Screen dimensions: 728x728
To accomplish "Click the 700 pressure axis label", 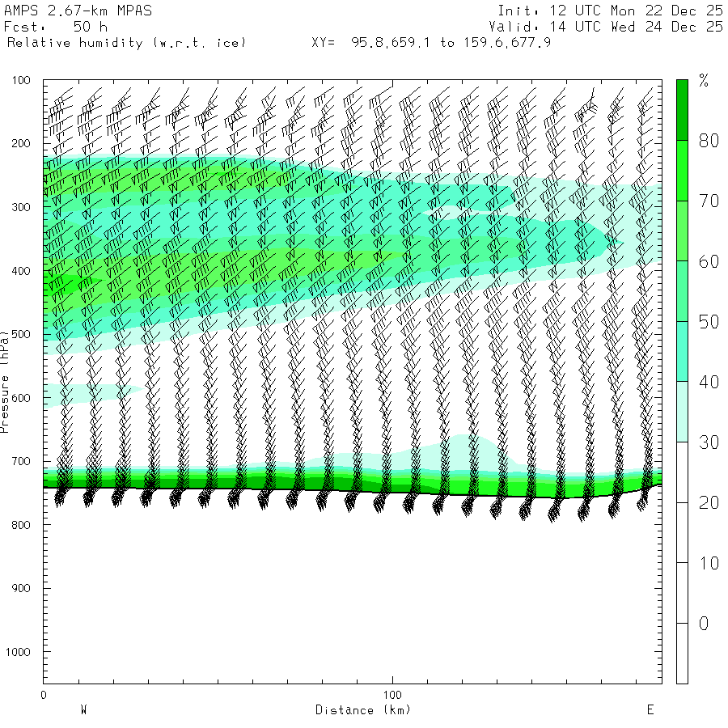I will click(21, 462).
